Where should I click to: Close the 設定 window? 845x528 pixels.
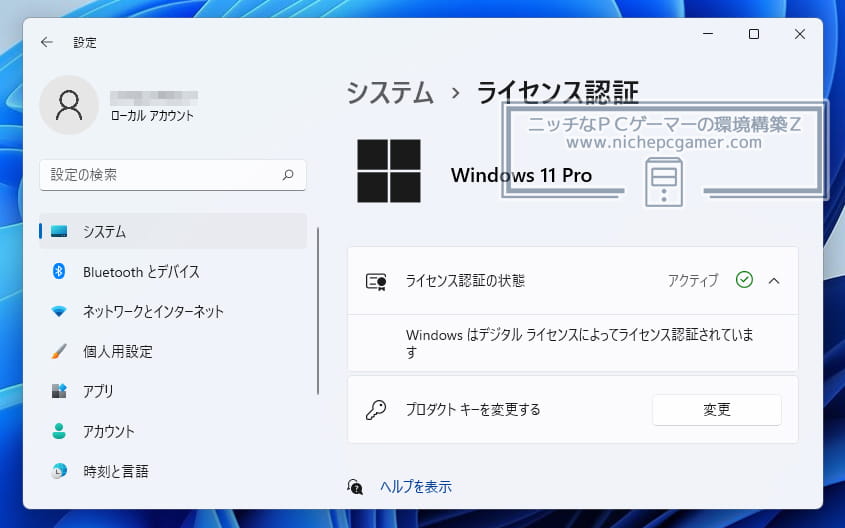coord(800,34)
